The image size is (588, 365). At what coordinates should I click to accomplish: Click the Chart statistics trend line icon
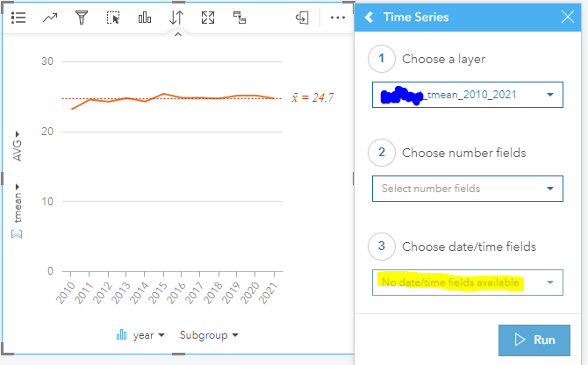50,18
